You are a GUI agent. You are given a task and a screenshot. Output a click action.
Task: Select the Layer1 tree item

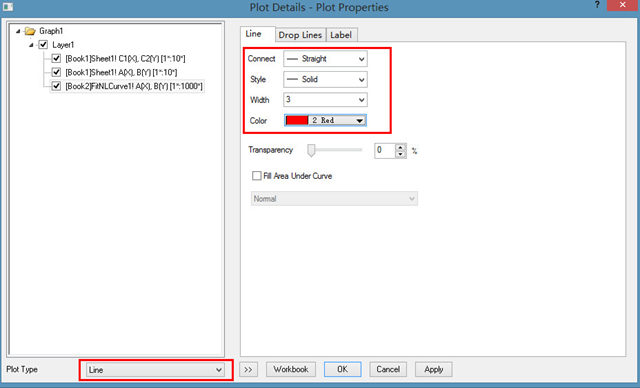coord(63,45)
